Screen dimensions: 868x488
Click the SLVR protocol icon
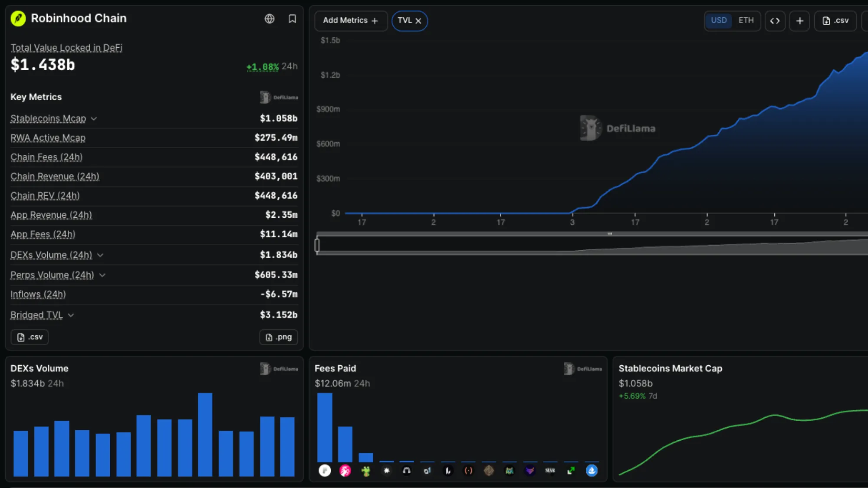click(550, 471)
